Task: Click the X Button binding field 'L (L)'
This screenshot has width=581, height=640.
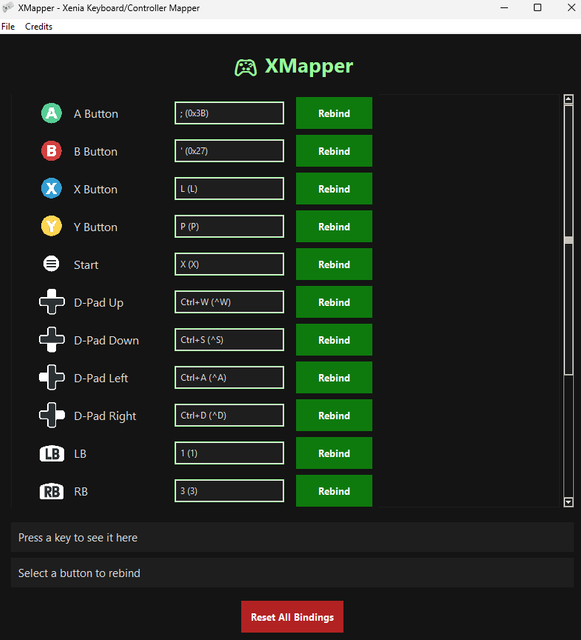Action: (x=229, y=189)
